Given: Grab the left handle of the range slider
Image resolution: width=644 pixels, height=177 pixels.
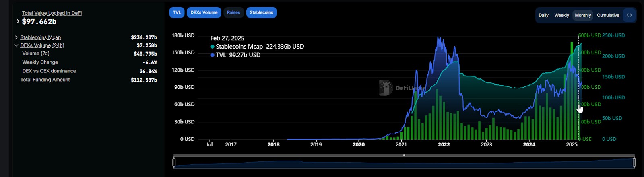Looking at the screenshot, I should point(174,163).
